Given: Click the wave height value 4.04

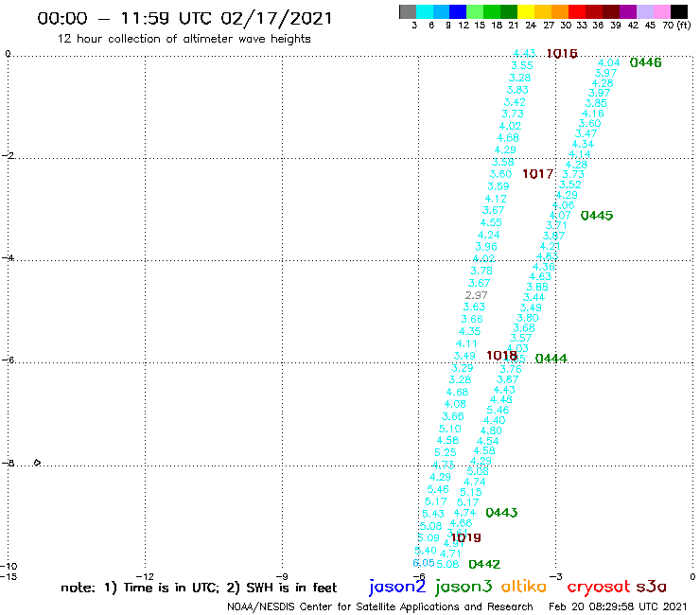Looking at the screenshot, I should tap(609, 63).
